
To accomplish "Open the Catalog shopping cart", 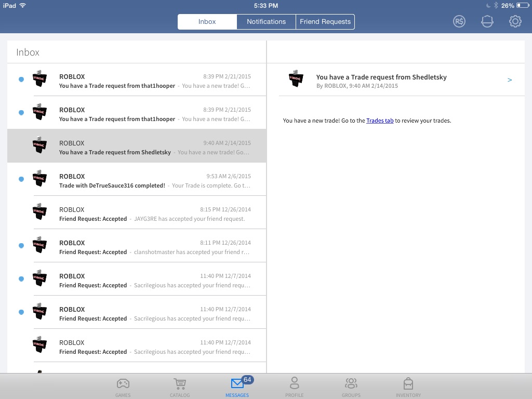I will [x=180, y=387].
